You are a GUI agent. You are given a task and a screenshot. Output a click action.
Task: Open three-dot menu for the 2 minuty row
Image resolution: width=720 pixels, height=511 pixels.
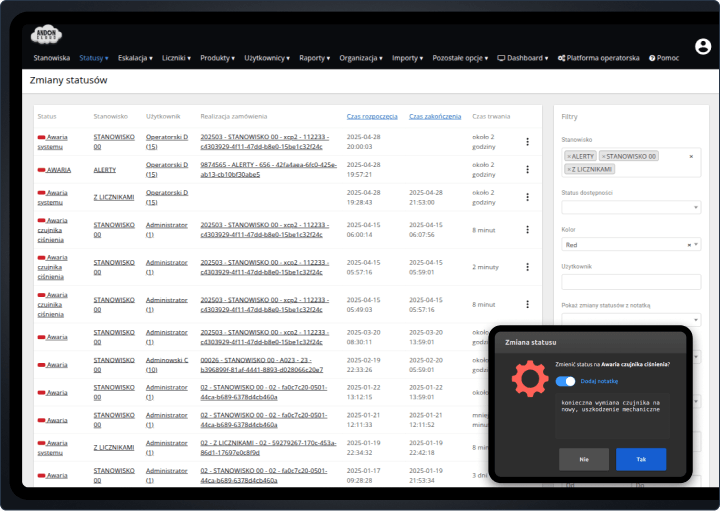[x=527, y=267]
